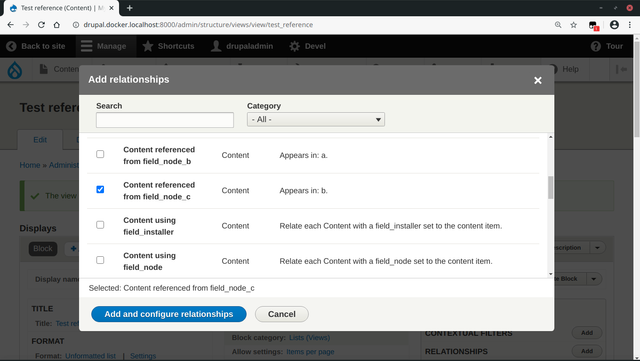The height and width of the screenshot is (361, 640).
Task: Open Unformatted list format link
Action: [x=90, y=356]
